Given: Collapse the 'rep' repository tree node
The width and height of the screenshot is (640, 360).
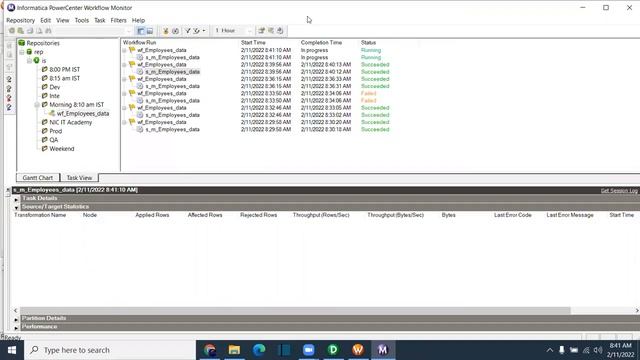Looking at the screenshot, I should pyautogui.click(x=22, y=52).
